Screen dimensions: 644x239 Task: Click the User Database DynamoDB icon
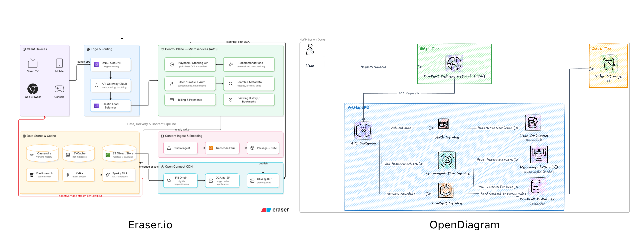coord(533,123)
